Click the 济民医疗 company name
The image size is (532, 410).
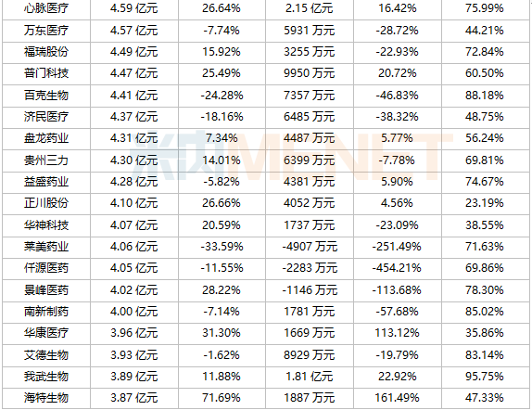tap(46, 117)
